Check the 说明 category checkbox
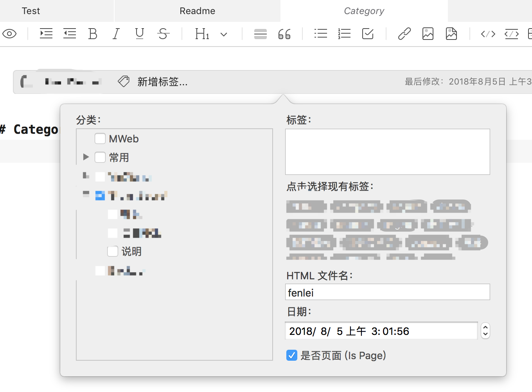 pyautogui.click(x=113, y=251)
